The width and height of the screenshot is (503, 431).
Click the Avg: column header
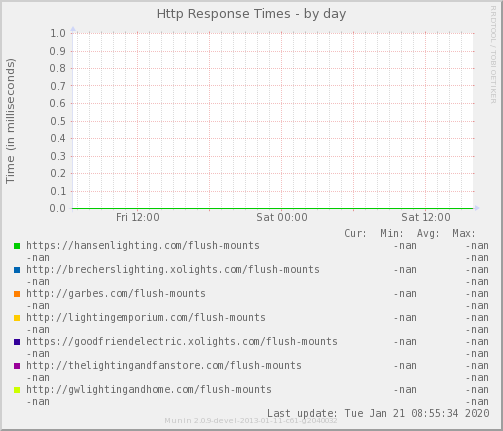point(428,233)
